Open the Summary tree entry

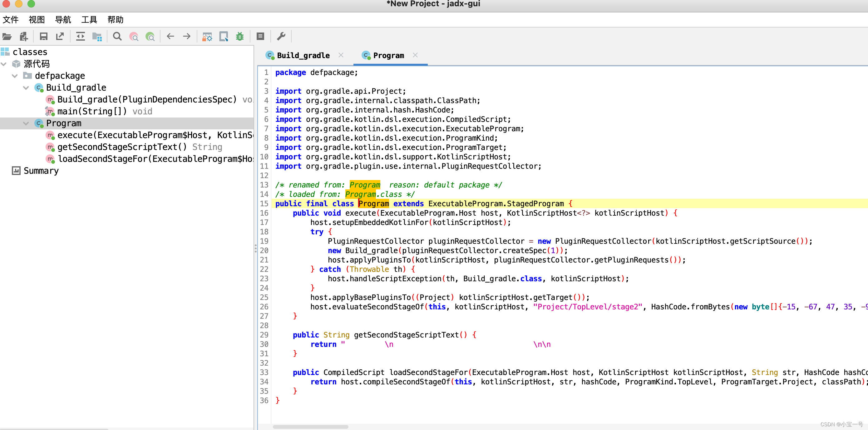[41, 171]
